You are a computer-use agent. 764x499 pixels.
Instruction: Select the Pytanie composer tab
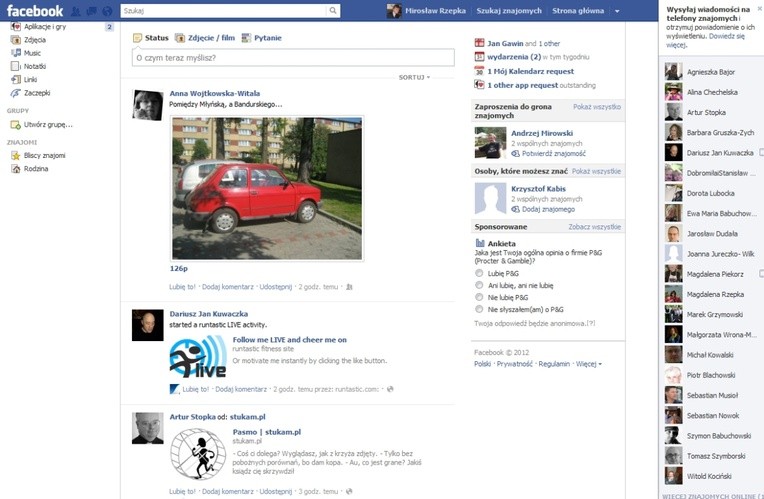[x=262, y=38]
